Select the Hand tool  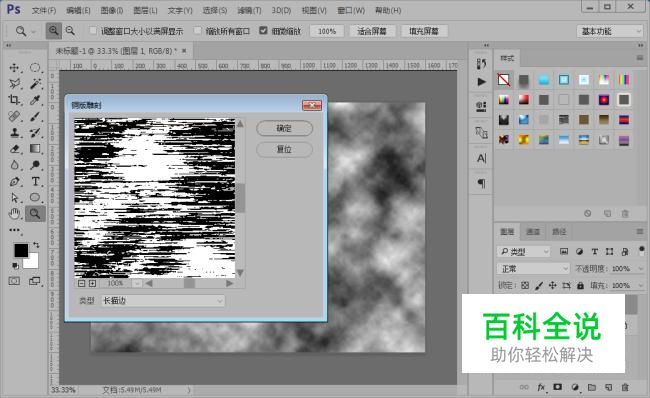[x=15, y=214]
